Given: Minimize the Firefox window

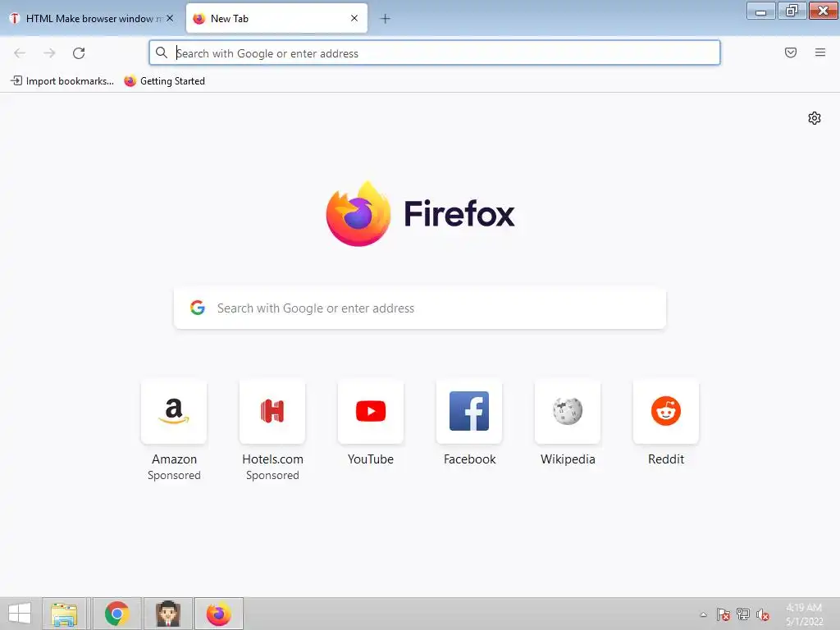Looking at the screenshot, I should point(760,11).
